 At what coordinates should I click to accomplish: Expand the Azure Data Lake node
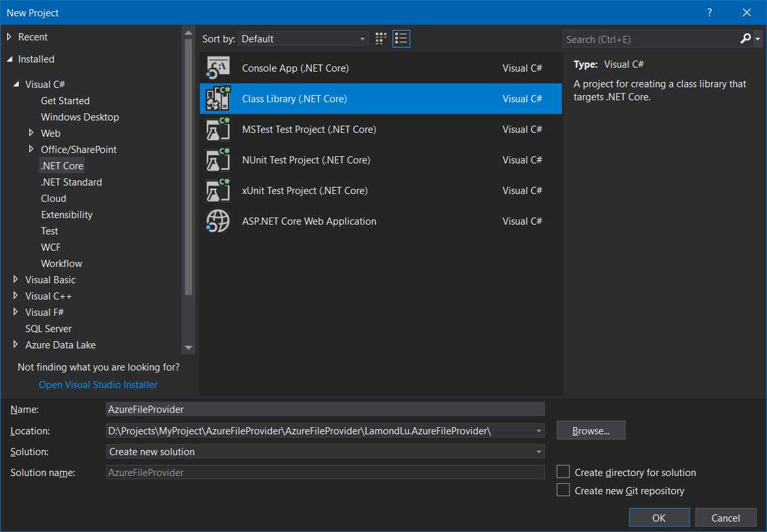(x=16, y=344)
